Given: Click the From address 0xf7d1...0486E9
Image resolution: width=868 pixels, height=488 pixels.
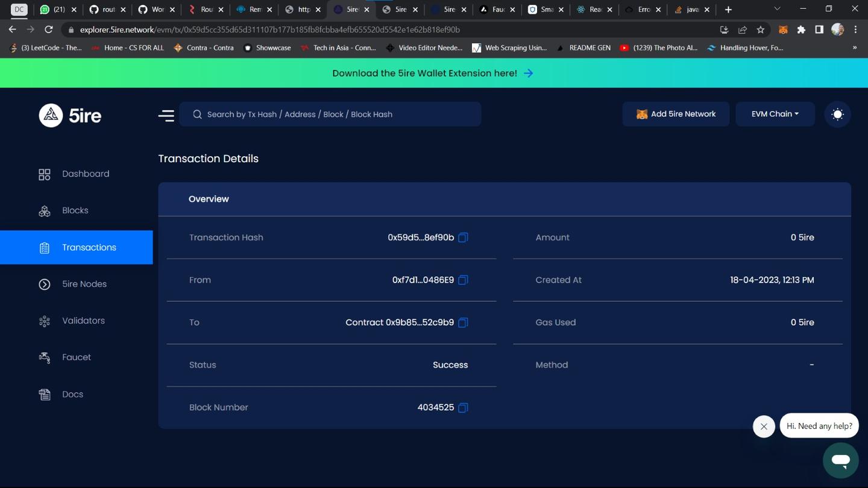Looking at the screenshot, I should coord(423,280).
